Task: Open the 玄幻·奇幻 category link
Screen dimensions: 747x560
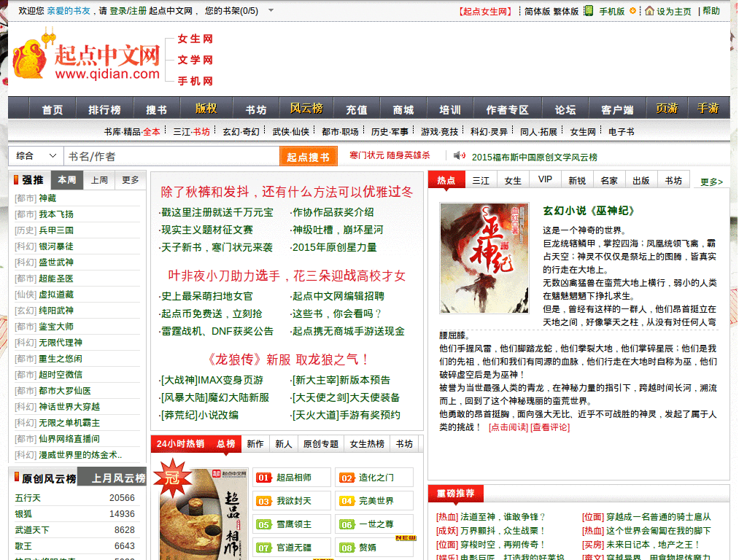Action: (x=241, y=131)
